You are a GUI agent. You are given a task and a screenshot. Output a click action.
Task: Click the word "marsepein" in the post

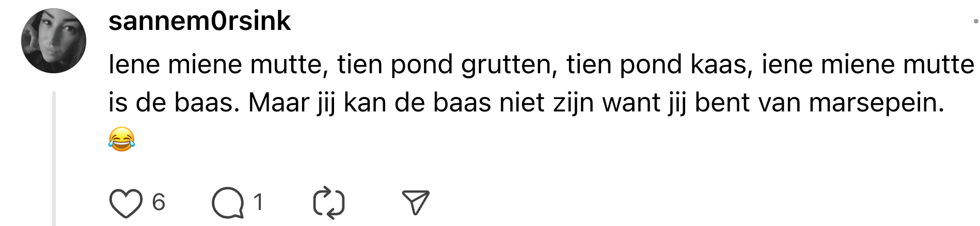[x=876, y=102]
